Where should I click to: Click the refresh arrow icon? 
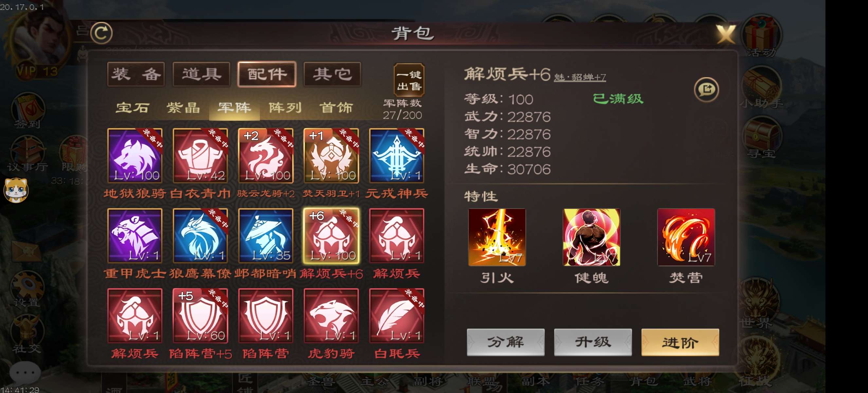click(x=101, y=33)
